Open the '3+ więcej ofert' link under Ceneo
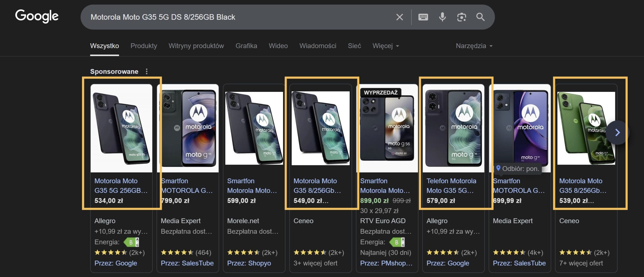This screenshot has width=644, height=277. (316, 263)
